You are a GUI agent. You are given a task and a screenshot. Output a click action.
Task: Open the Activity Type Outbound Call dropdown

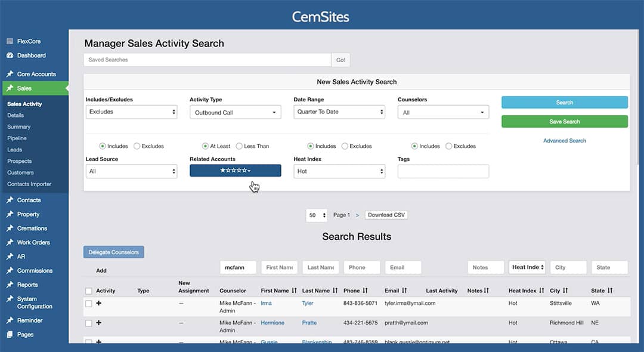[236, 112]
